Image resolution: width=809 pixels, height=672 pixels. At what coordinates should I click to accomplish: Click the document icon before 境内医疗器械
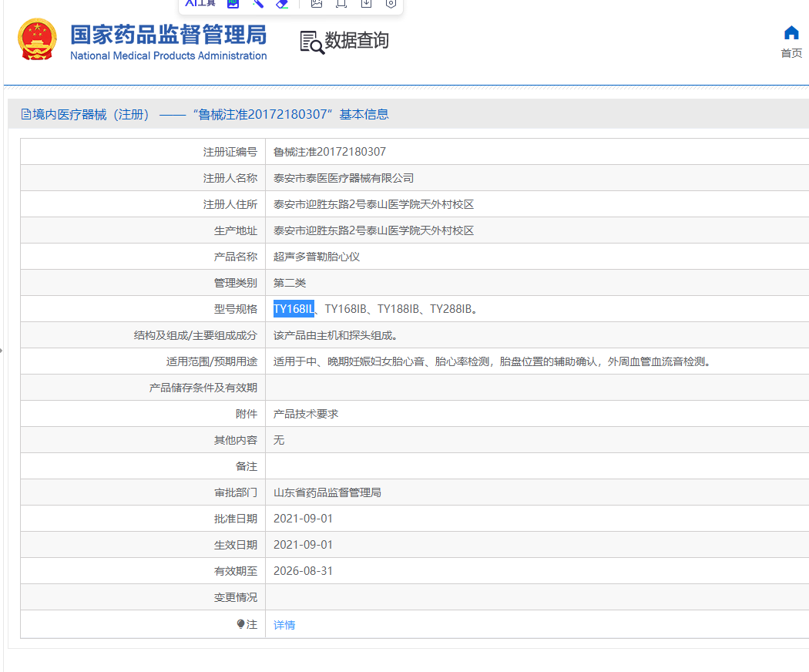click(25, 114)
